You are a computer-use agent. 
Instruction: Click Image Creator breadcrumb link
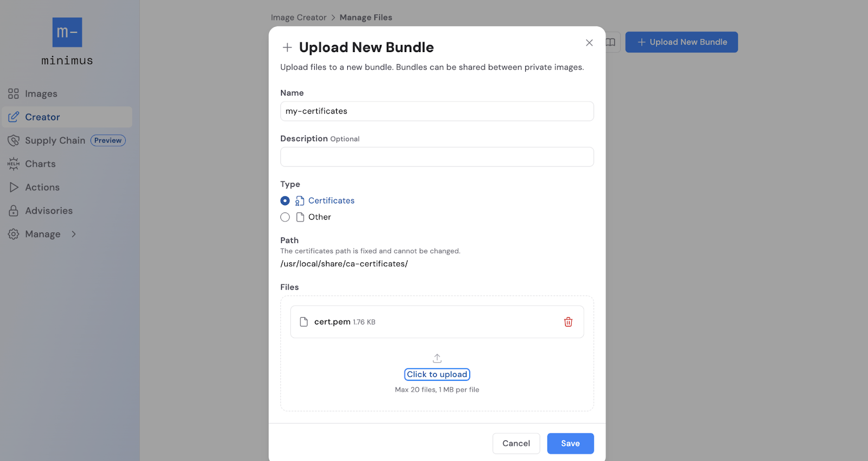(298, 17)
